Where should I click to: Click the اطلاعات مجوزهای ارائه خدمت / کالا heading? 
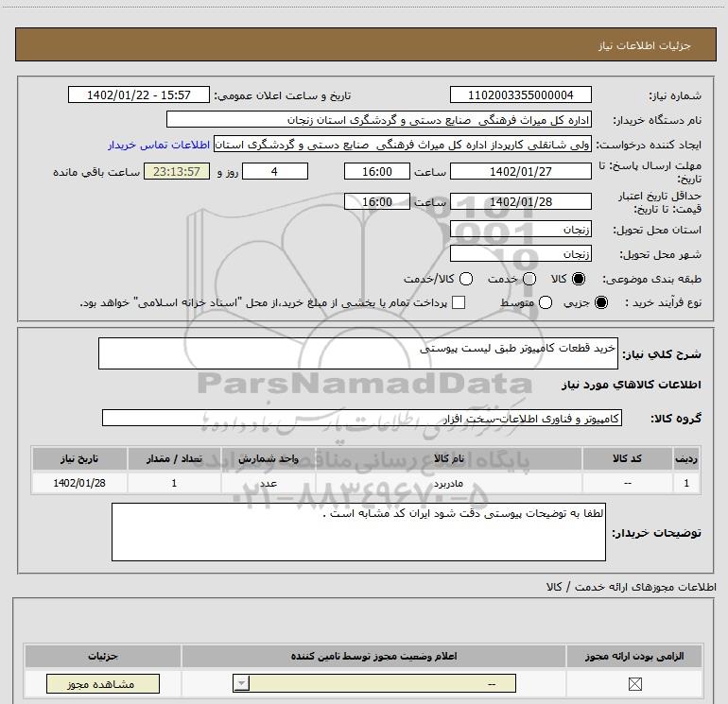coord(631,587)
